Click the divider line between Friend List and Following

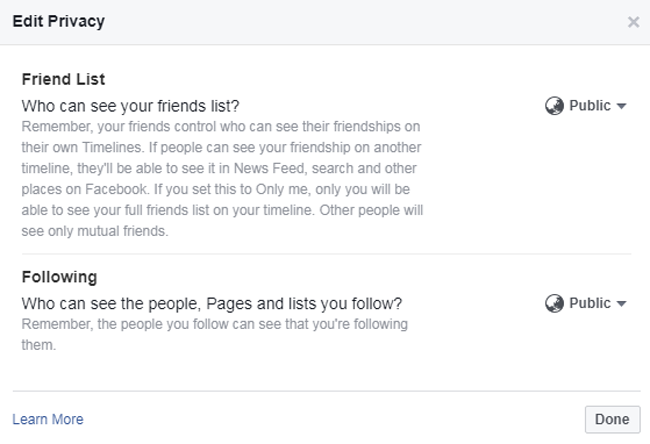pyautogui.click(x=326, y=254)
